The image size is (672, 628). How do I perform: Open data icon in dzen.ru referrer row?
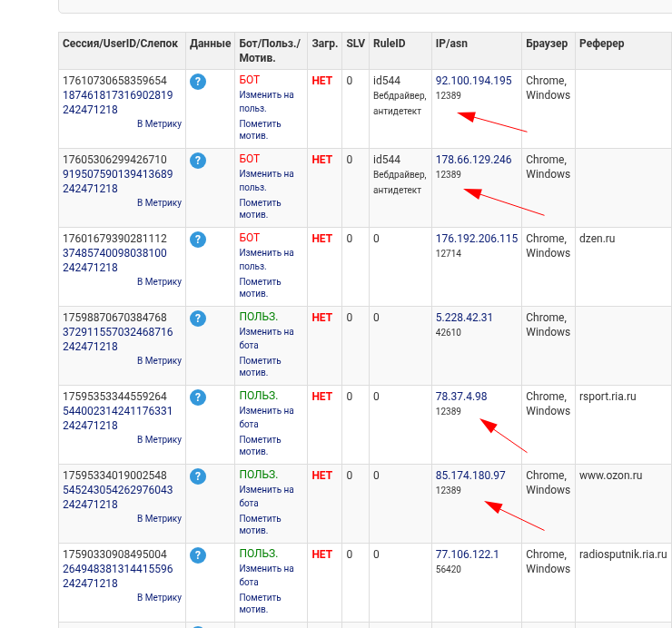pos(198,240)
